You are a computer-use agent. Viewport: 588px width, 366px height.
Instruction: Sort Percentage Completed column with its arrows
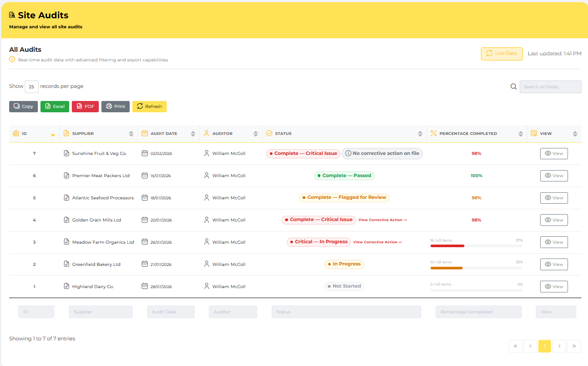tap(521, 134)
